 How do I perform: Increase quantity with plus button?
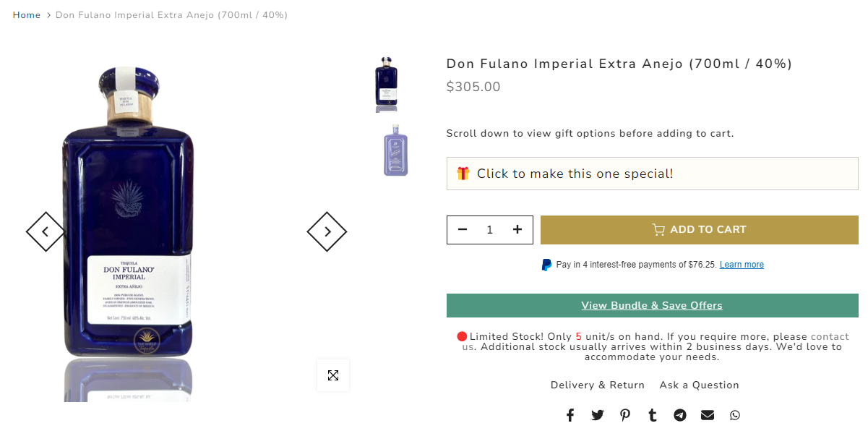point(517,230)
